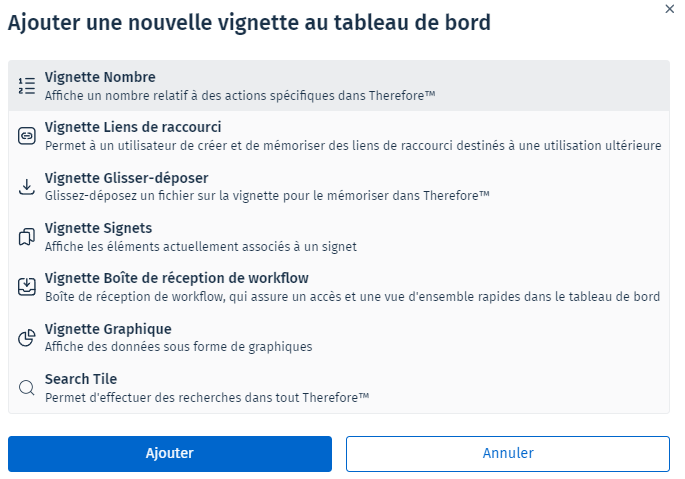Click the Annuler button

point(508,453)
